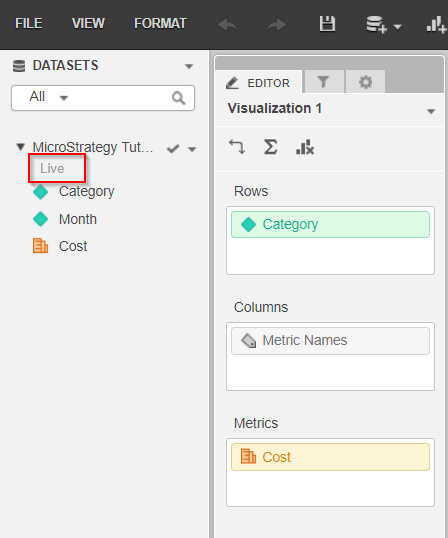Click the Undo arrow icon

tap(227, 24)
